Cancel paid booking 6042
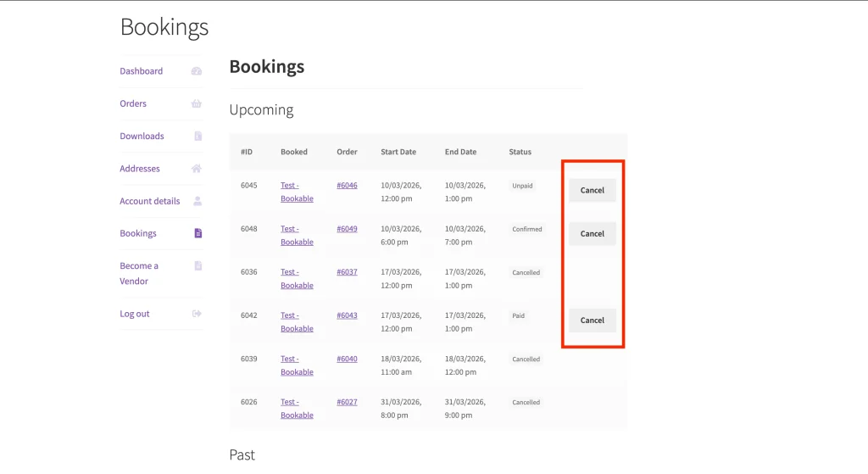The image size is (868, 474). 593,320
